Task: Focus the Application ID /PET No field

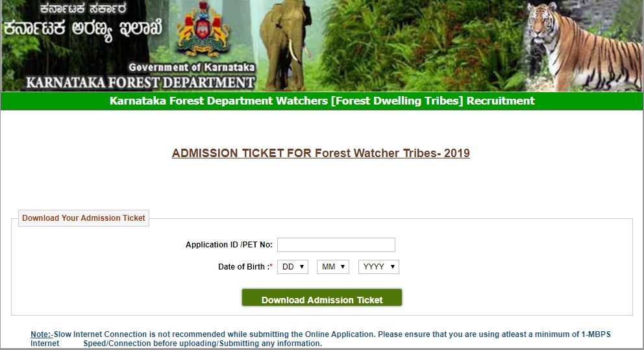Action: (x=336, y=245)
